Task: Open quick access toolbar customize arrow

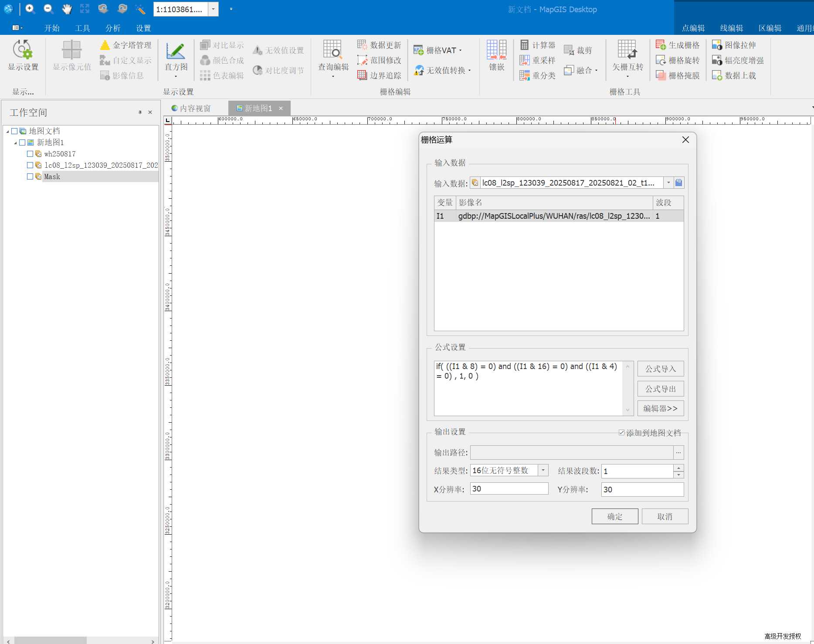Action: (231, 9)
